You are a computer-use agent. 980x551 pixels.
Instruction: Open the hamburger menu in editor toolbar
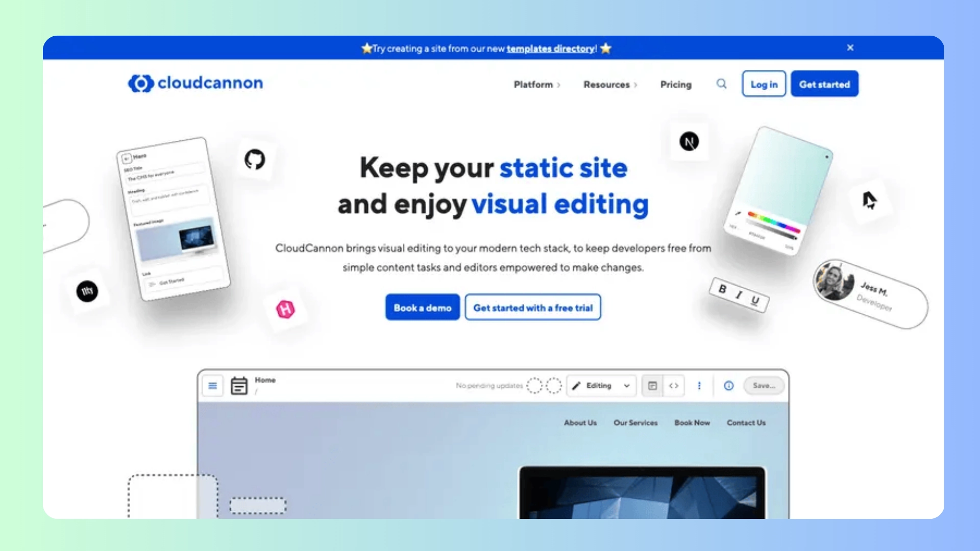[213, 386]
